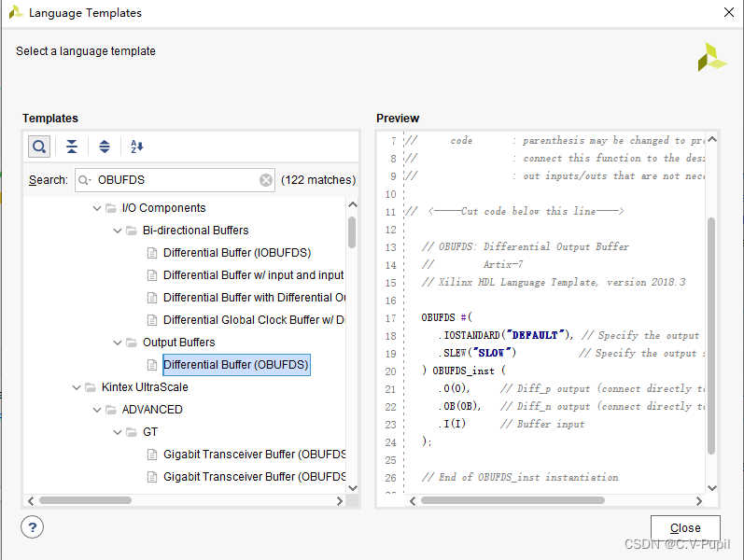744x560 pixels.
Task: Select Differential Global Clock Buffer template
Action: coord(254,319)
